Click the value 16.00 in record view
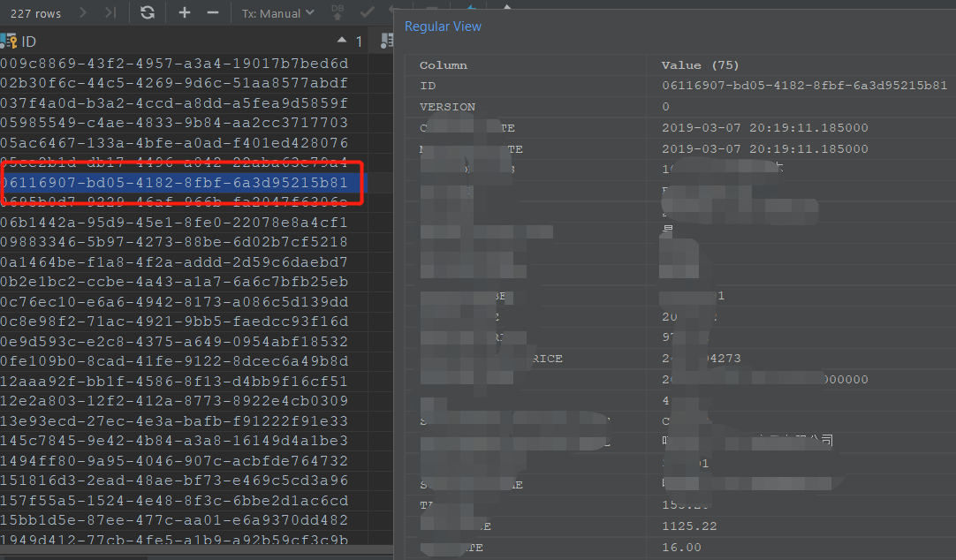The width and height of the screenshot is (956, 560). click(681, 548)
